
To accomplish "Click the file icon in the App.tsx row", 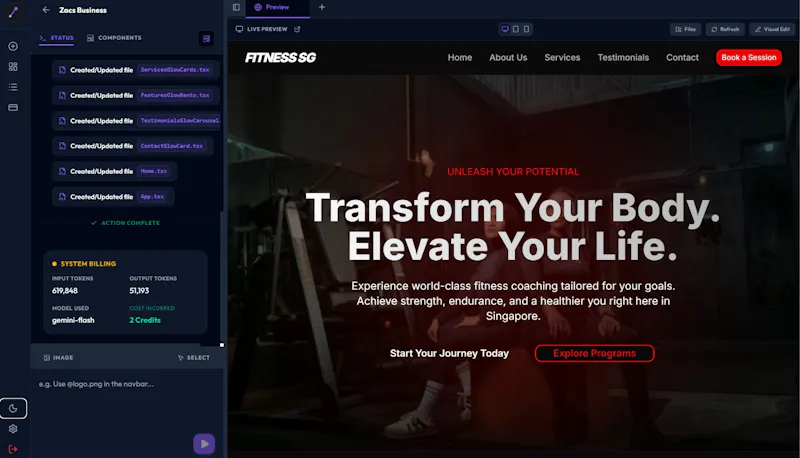I will (62, 197).
